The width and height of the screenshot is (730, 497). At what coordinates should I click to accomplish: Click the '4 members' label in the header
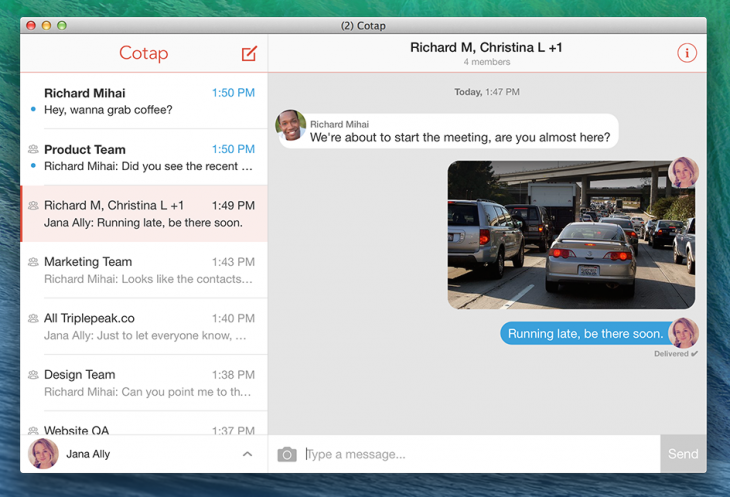click(x=487, y=62)
